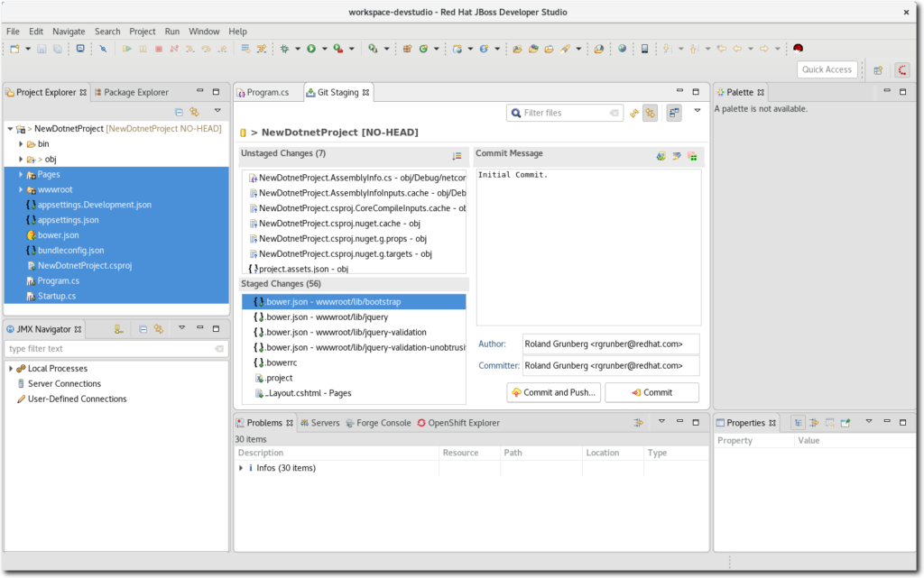Toggle row/column layout in Git Staging
Screen dimensions: 924x578
(x=676, y=112)
